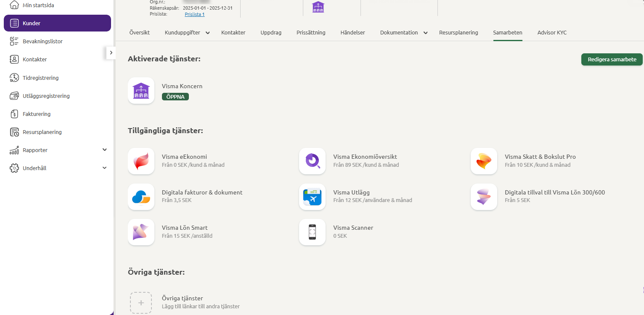
Task: Switch to the Kontakter tab
Action: click(x=233, y=32)
